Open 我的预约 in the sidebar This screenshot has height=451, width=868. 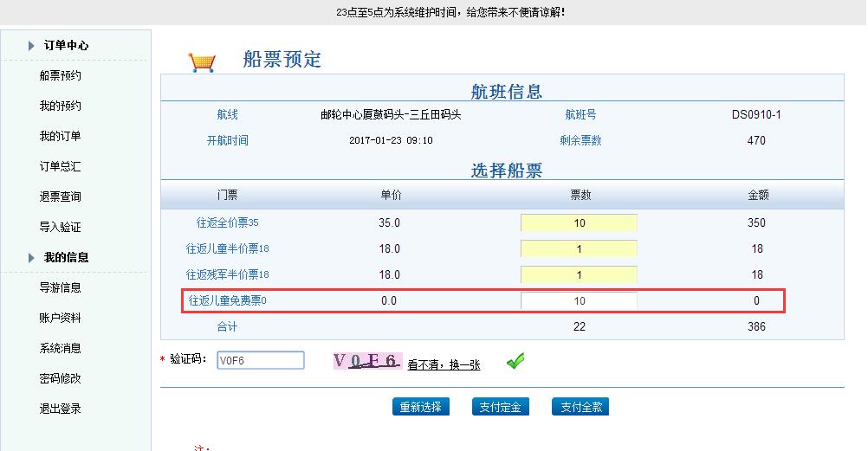point(61,106)
